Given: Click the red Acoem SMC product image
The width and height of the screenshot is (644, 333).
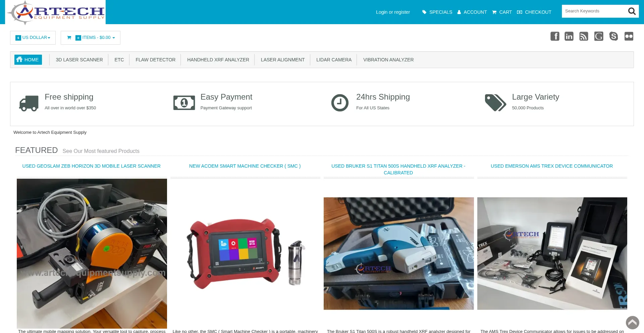Looking at the screenshot, I should coord(245,254).
